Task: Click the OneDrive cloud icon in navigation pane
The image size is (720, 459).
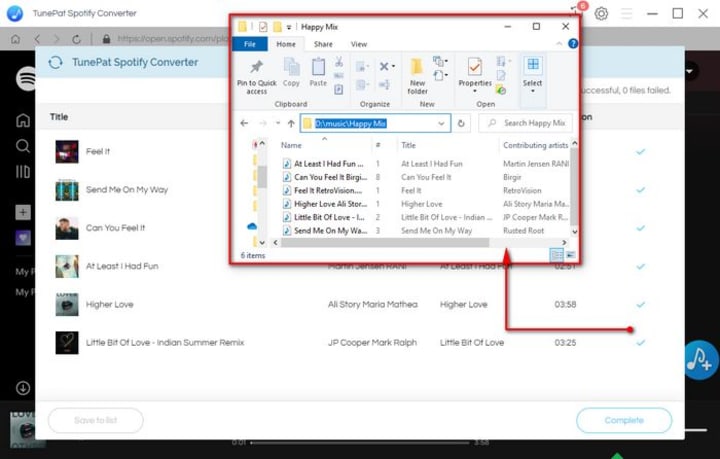Action: 252,226
